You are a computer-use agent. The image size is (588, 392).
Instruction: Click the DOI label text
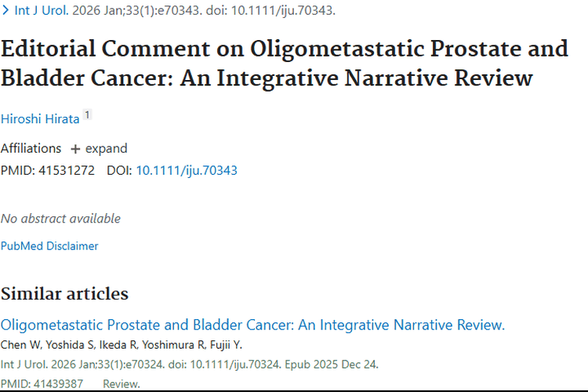119,170
